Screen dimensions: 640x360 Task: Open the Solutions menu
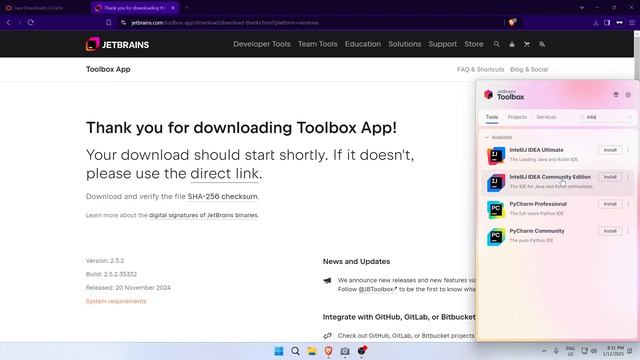click(404, 44)
